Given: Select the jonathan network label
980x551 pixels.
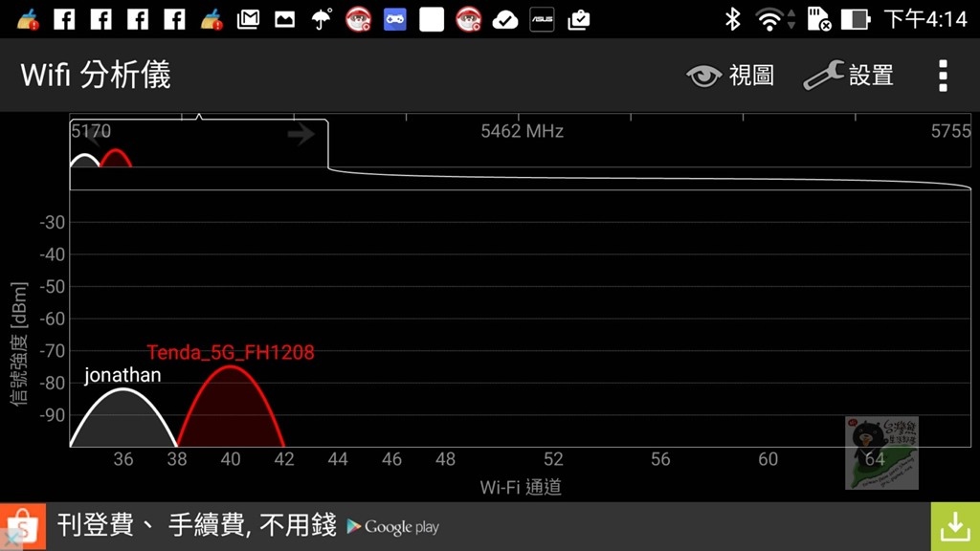Looking at the screenshot, I should (x=122, y=375).
